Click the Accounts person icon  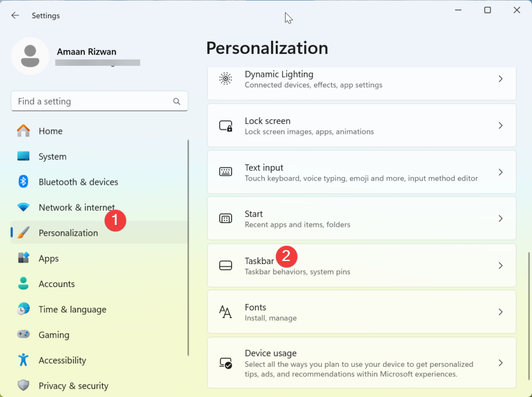pyautogui.click(x=23, y=283)
